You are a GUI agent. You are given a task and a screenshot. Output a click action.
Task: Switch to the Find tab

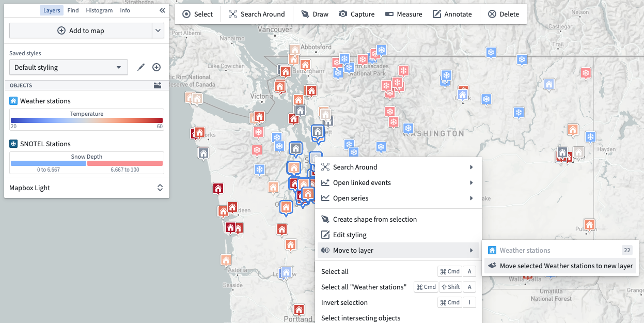[73, 10]
